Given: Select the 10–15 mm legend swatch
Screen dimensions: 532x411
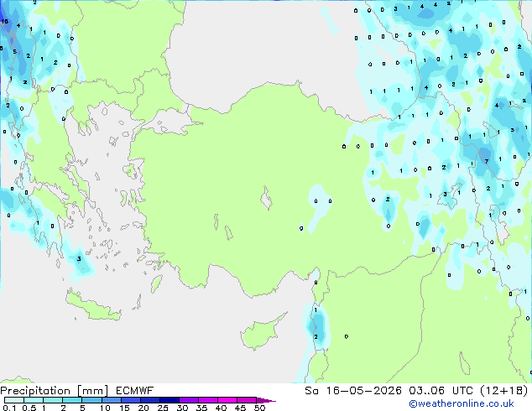Looking at the screenshot, I should (112, 400).
